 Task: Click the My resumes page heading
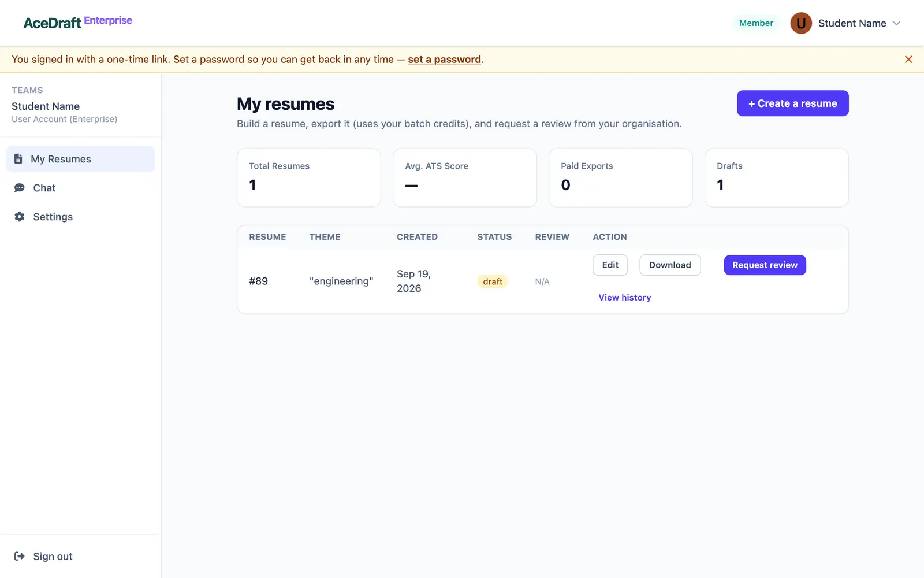click(285, 104)
